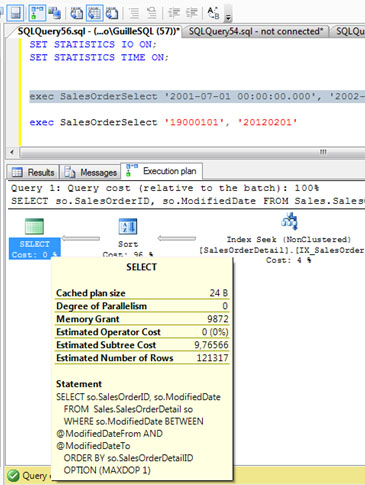Toggle Include Actual Execution Plan
The image size is (365, 485).
(37, 13)
